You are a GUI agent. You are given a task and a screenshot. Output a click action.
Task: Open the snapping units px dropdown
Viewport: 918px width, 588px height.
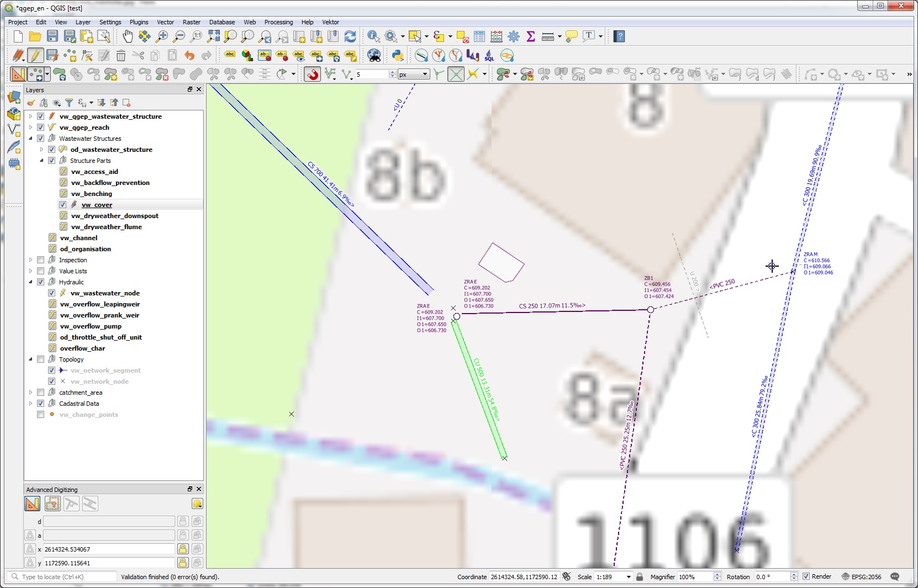pos(425,74)
